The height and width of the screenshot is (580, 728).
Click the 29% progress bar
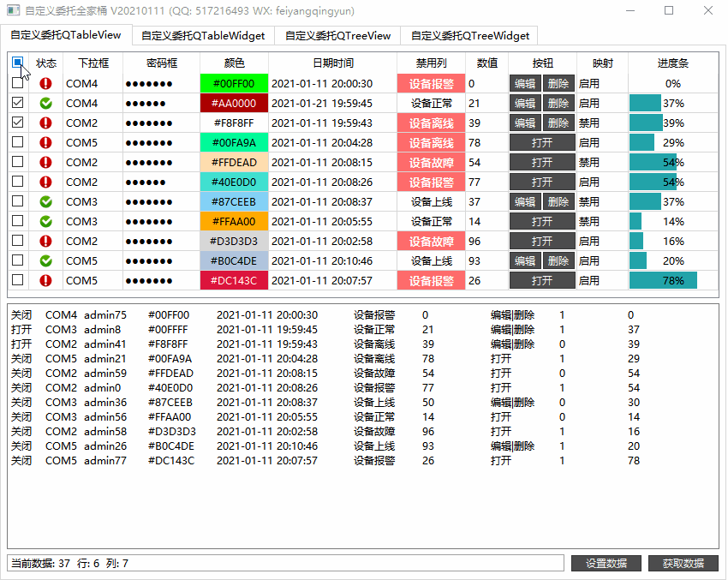coord(672,142)
